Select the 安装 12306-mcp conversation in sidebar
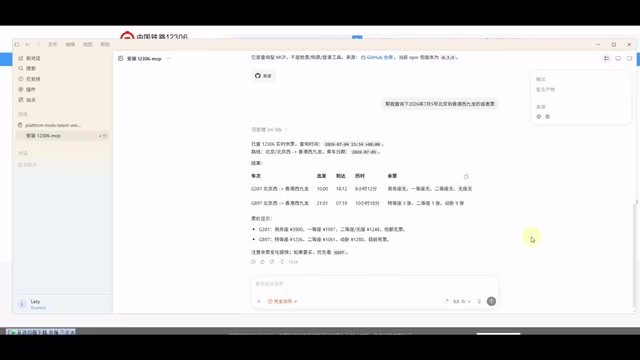The width and height of the screenshot is (640, 360). click(62, 136)
